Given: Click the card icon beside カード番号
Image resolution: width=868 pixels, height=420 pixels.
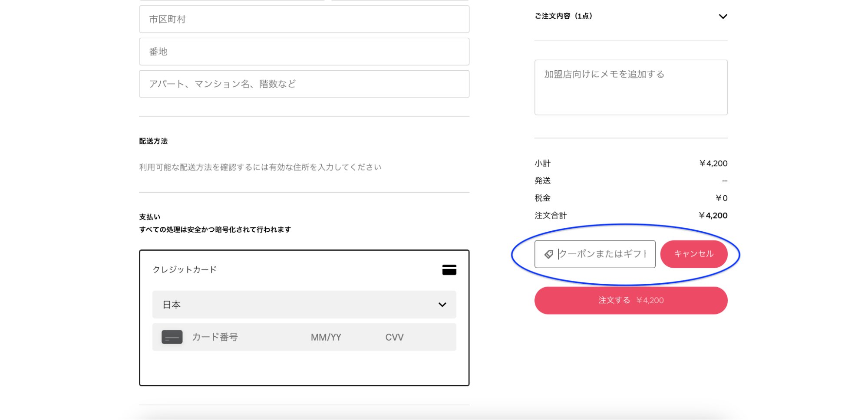Looking at the screenshot, I should (x=172, y=337).
